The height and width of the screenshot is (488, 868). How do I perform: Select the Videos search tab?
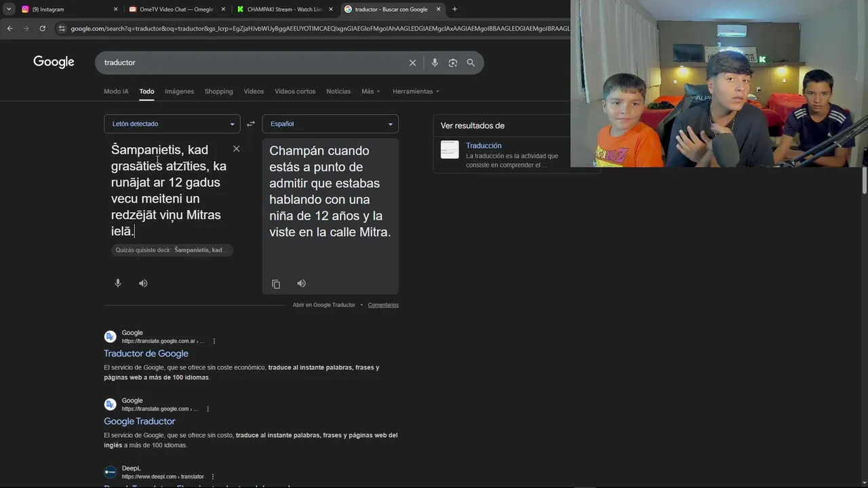click(x=254, y=91)
